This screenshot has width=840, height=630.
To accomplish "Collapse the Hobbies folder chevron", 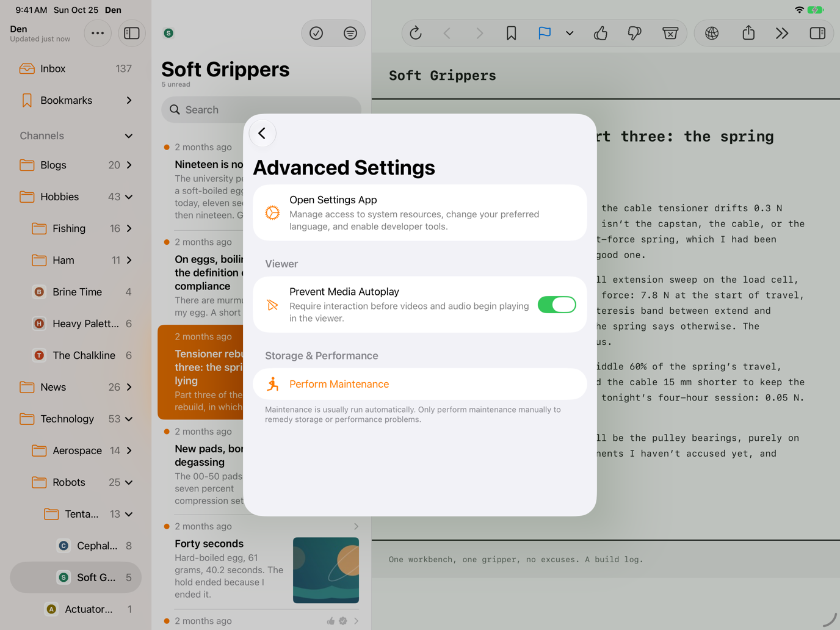I will click(129, 197).
